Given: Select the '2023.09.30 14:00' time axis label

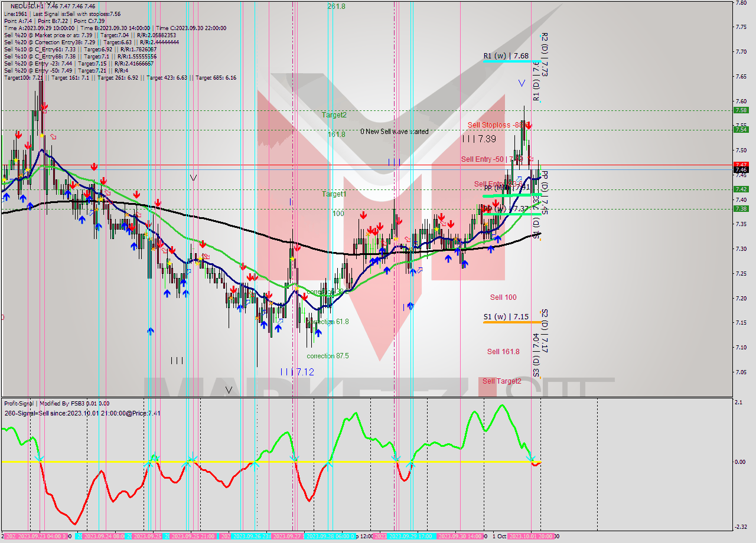Looking at the screenshot, I should coord(460,537).
